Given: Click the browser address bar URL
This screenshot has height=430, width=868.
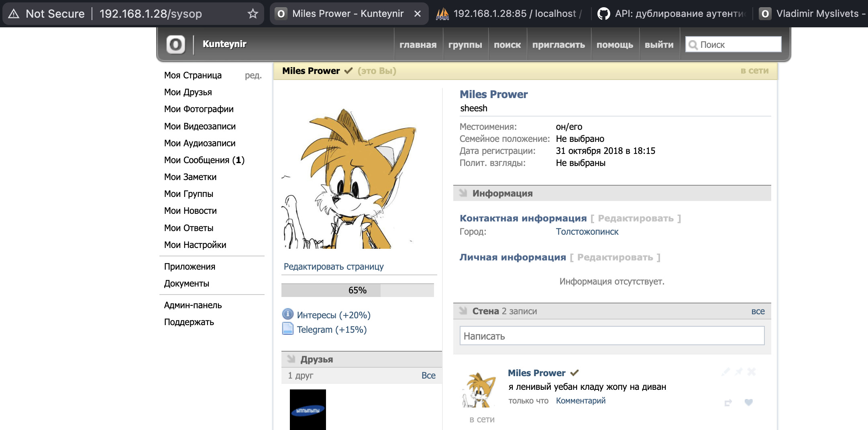Looking at the screenshot, I should (x=151, y=14).
